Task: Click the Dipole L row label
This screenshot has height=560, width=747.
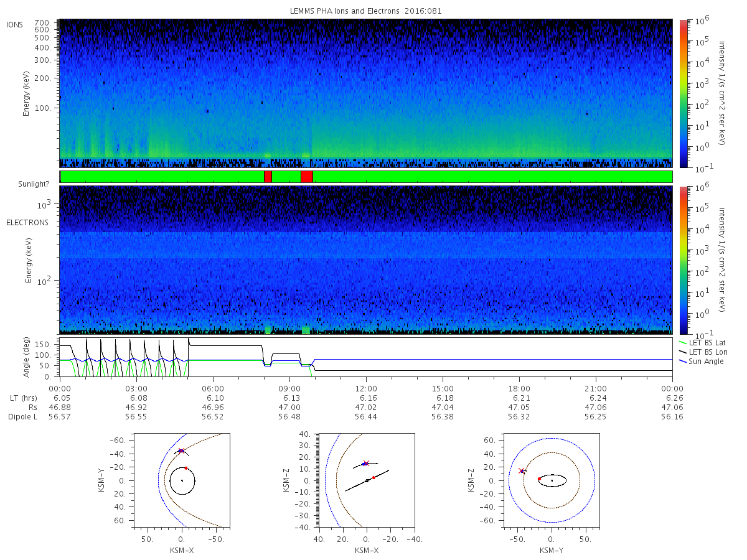Action: (22, 417)
